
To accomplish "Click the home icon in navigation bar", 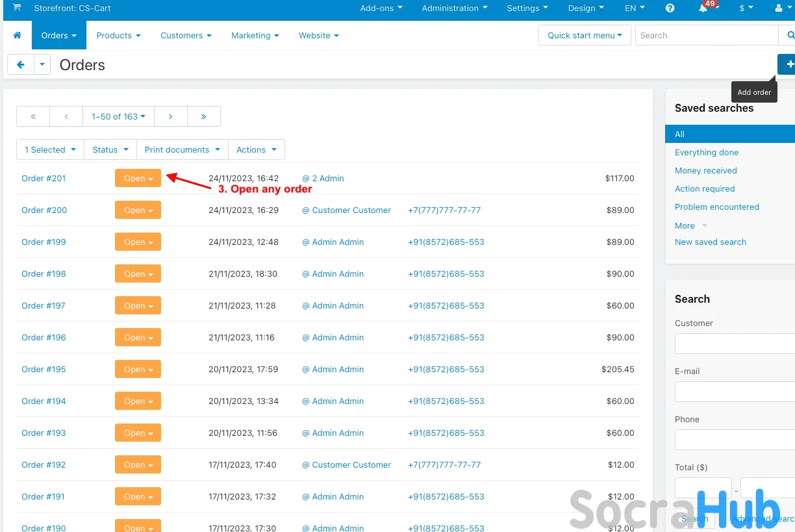I will [18, 35].
